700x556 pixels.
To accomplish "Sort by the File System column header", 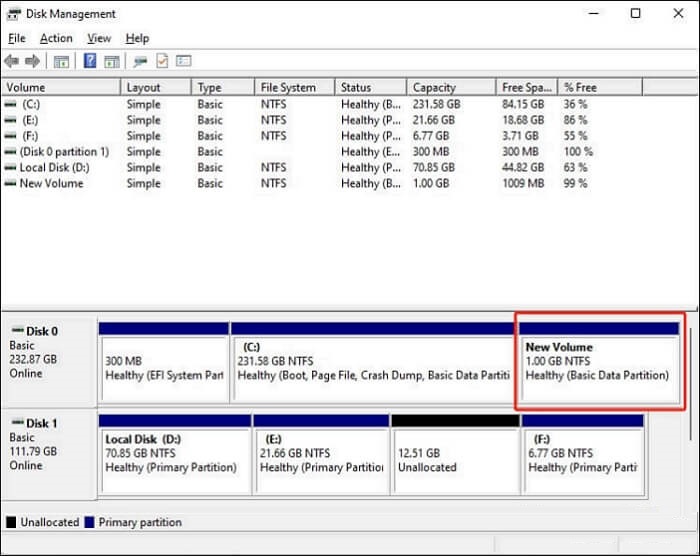I will [x=295, y=87].
